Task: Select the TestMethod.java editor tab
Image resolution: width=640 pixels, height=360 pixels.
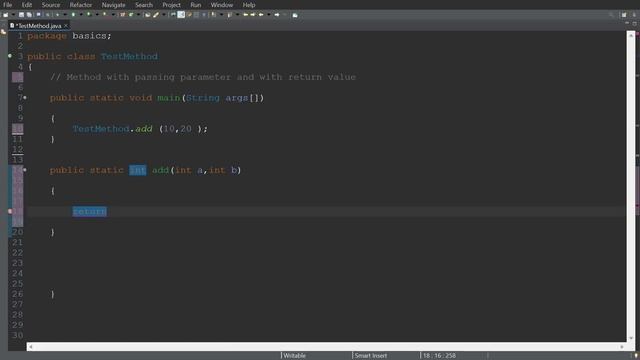Action: point(38,26)
